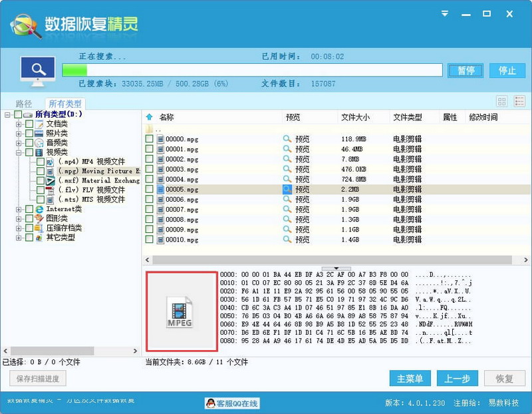Switch to the 路径 tab

pos(24,104)
